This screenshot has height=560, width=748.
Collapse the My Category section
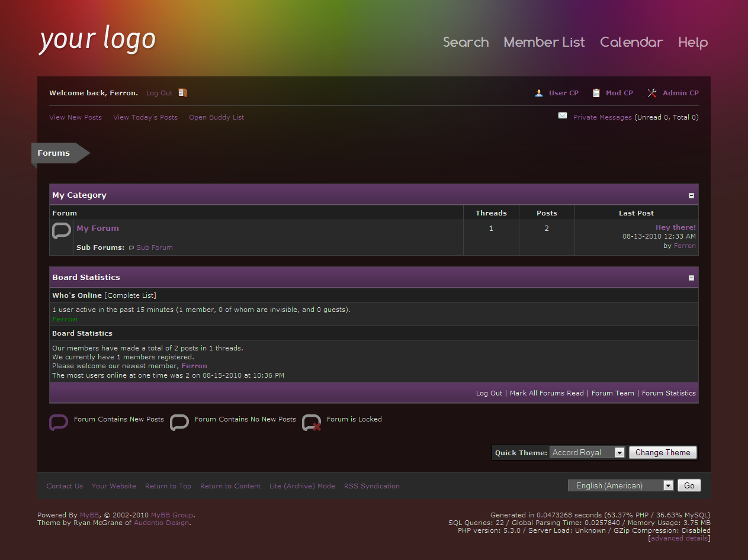691,195
